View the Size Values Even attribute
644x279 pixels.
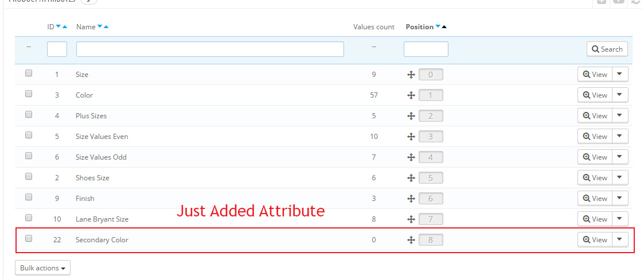pos(595,137)
